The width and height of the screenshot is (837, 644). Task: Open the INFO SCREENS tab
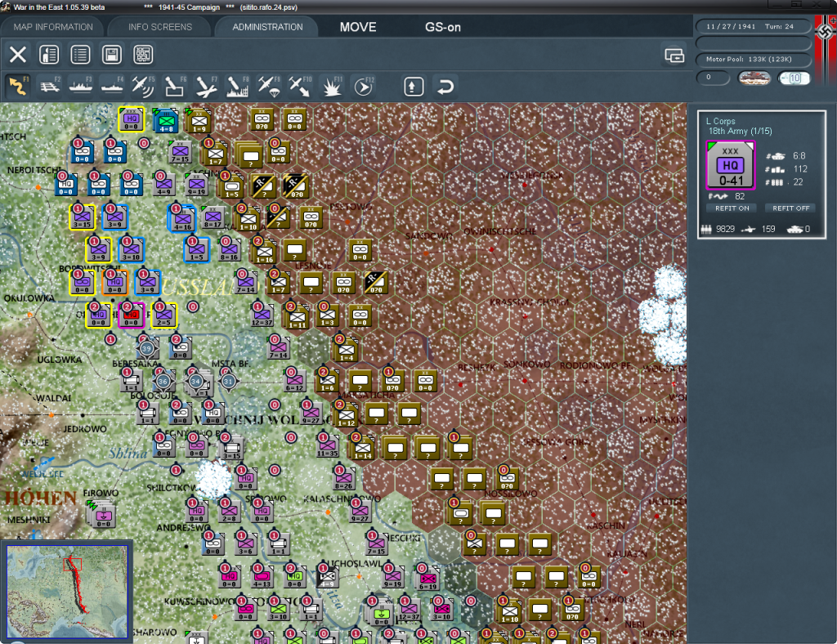tap(159, 27)
